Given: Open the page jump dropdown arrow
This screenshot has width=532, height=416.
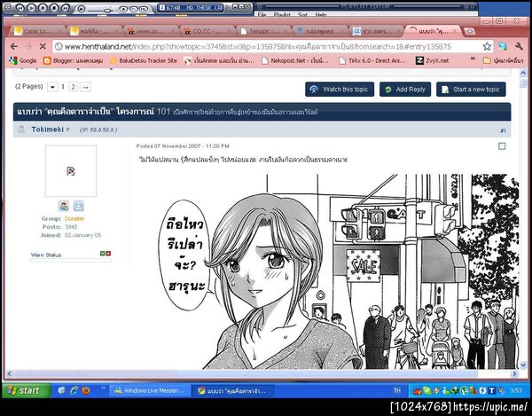Looking at the screenshot, I should click(52, 87).
